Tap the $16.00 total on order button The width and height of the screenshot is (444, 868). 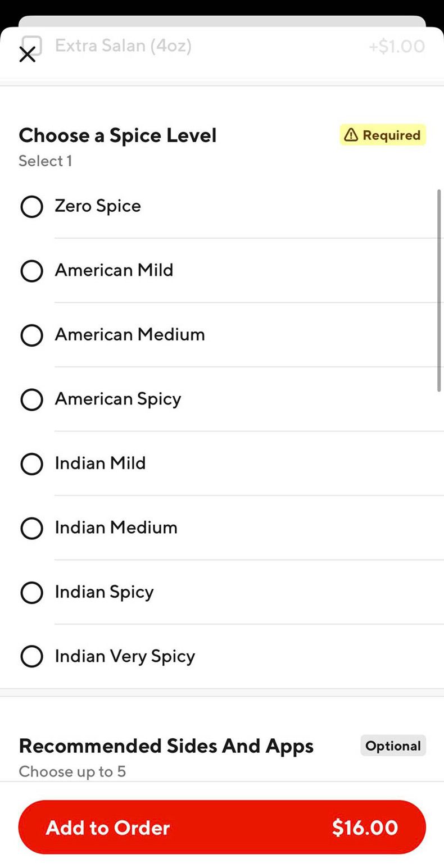click(365, 827)
